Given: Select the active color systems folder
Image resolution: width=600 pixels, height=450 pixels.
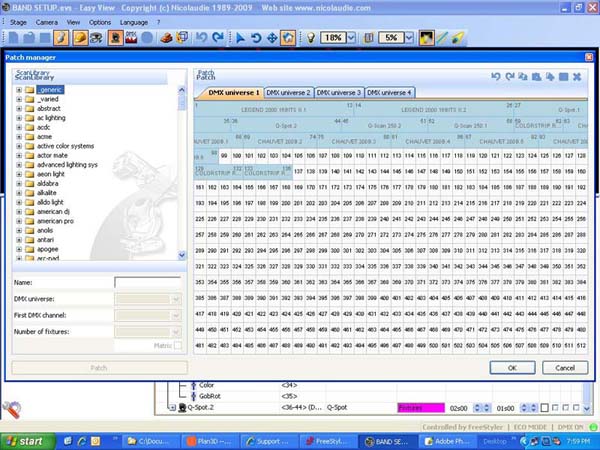Looking at the screenshot, I should (65, 146).
